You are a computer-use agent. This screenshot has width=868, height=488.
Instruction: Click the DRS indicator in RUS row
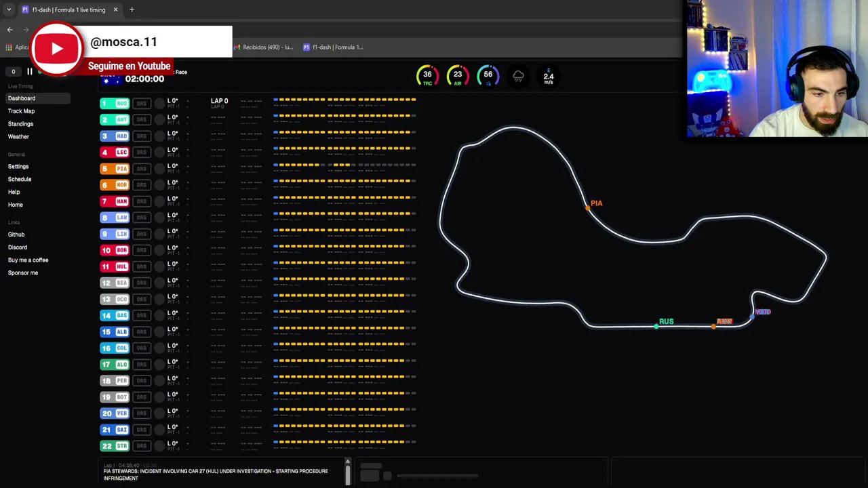point(141,104)
